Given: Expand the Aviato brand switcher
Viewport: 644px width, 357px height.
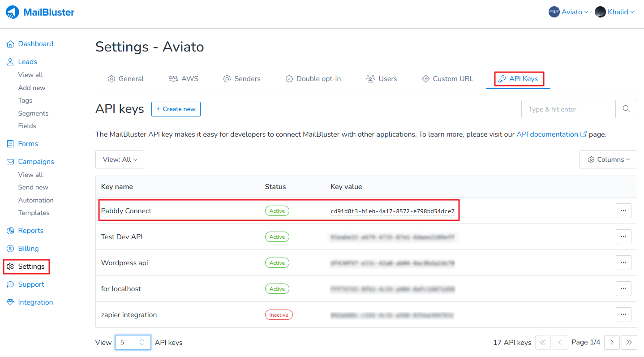Looking at the screenshot, I should [568, 12].
